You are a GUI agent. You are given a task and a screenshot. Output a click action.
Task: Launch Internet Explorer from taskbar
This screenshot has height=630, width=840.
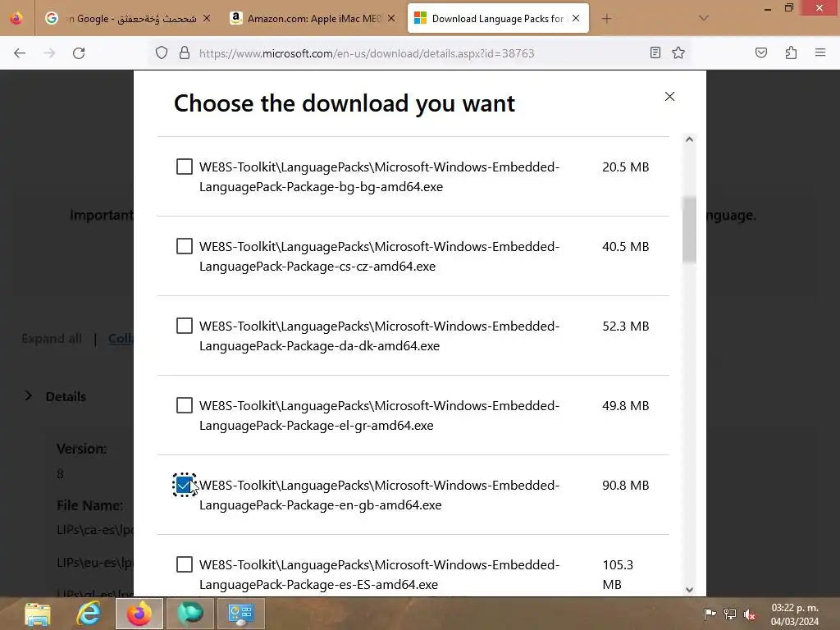click(x=89, y=614)
